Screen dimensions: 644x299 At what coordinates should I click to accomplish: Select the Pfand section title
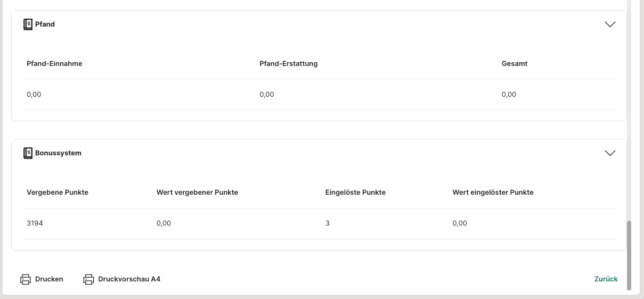pyautogui.click(x=45, y=24)
